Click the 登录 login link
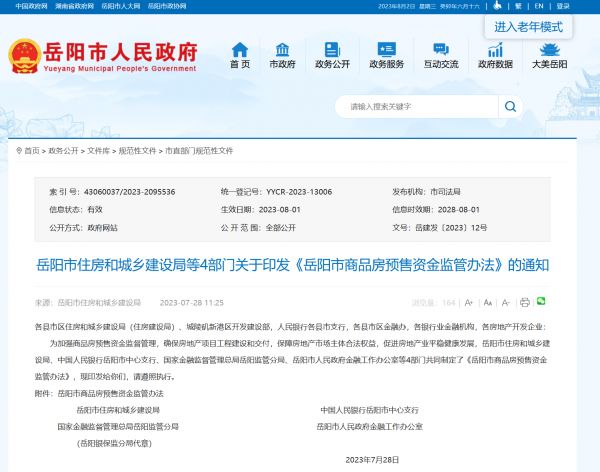The width and height of the screenshot is (600, 472). (x=563, y=6)
